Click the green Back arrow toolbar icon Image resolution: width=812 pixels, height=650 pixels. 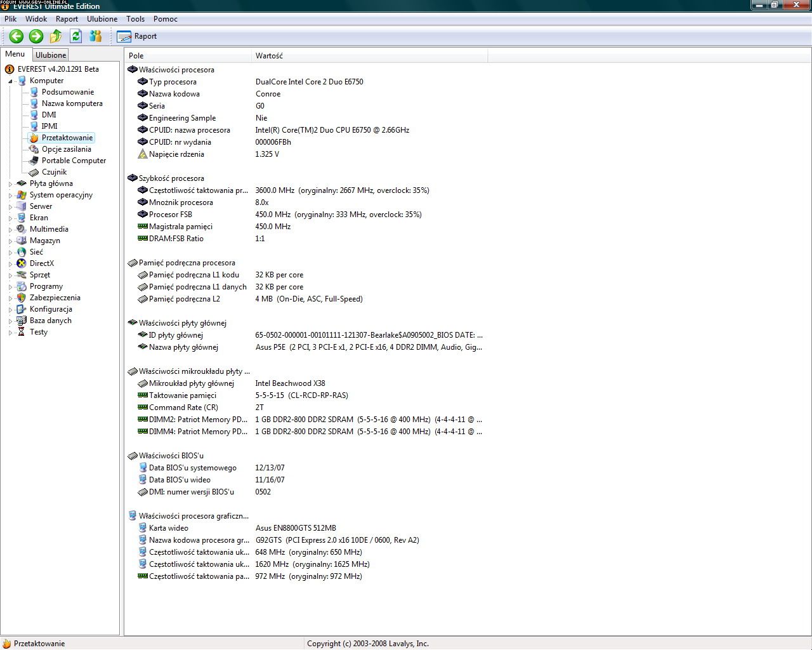(x=16, y=36)
